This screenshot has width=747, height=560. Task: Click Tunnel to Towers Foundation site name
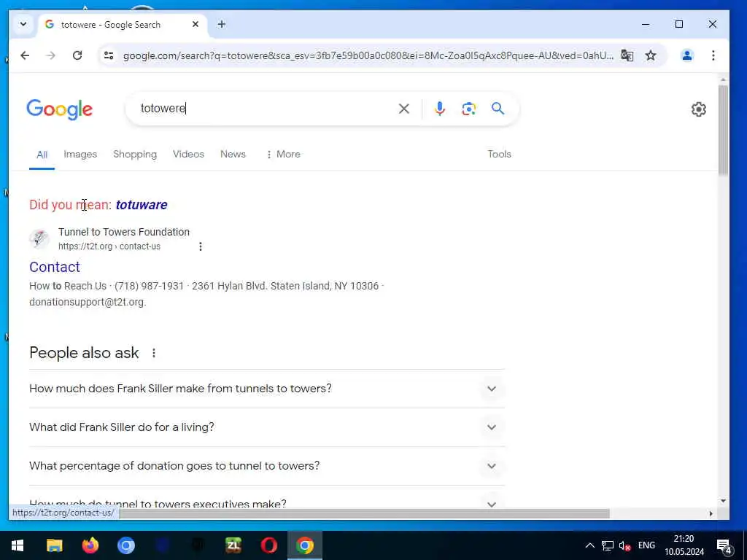(124, 232)
